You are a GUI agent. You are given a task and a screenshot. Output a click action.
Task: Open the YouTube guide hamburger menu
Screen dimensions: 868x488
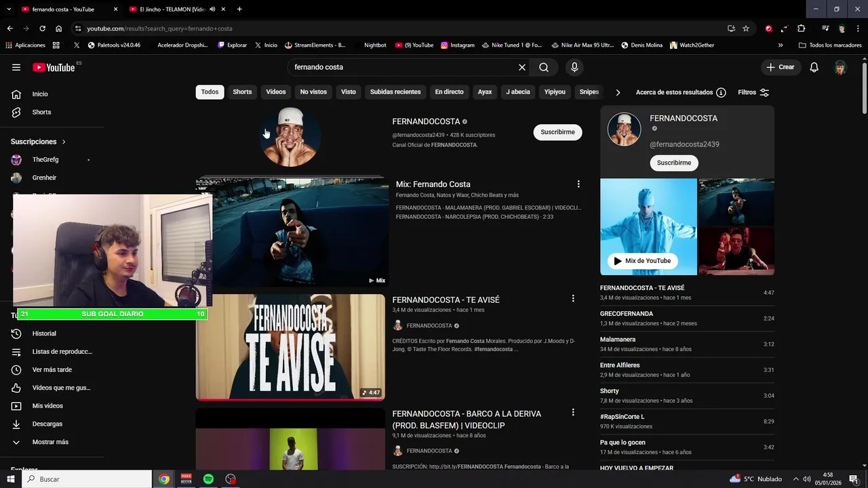coord(16,67)
